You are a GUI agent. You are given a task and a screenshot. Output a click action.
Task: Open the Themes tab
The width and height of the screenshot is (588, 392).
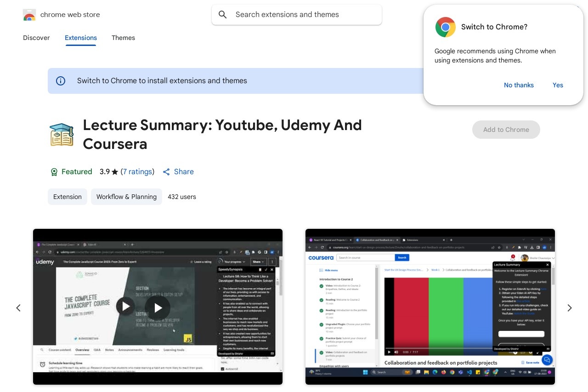[x=123, y=38]
